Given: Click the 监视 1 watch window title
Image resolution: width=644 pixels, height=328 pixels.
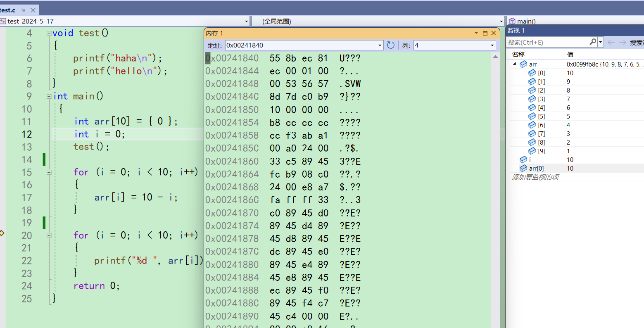Looking at the screenshot, I should click(x=516, y=31).
